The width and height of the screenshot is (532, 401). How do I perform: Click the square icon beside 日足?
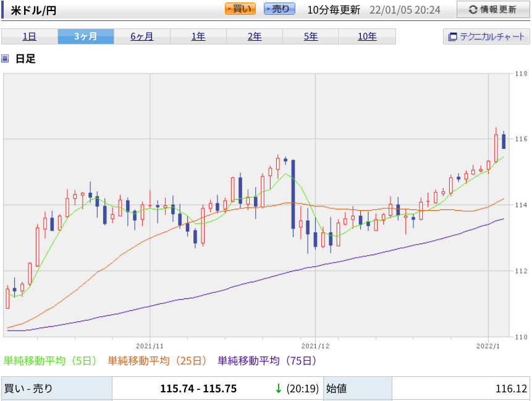(x=5, y=59)
